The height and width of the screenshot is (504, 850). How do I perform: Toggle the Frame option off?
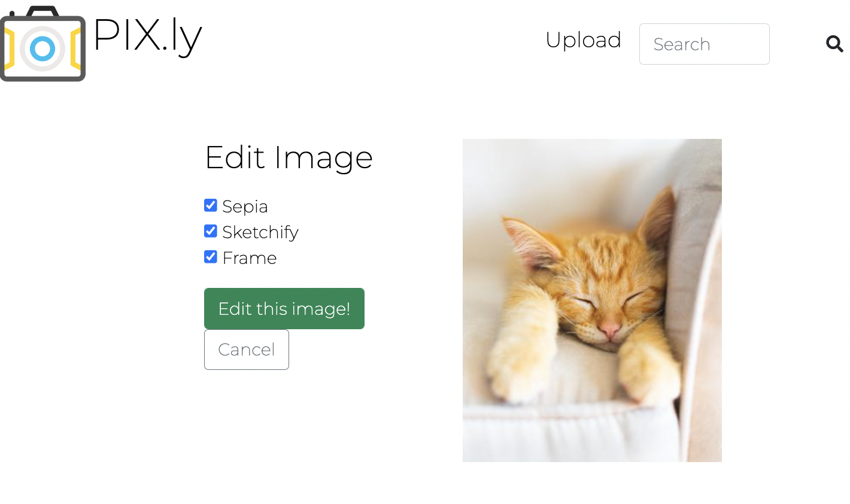(210, 256)
